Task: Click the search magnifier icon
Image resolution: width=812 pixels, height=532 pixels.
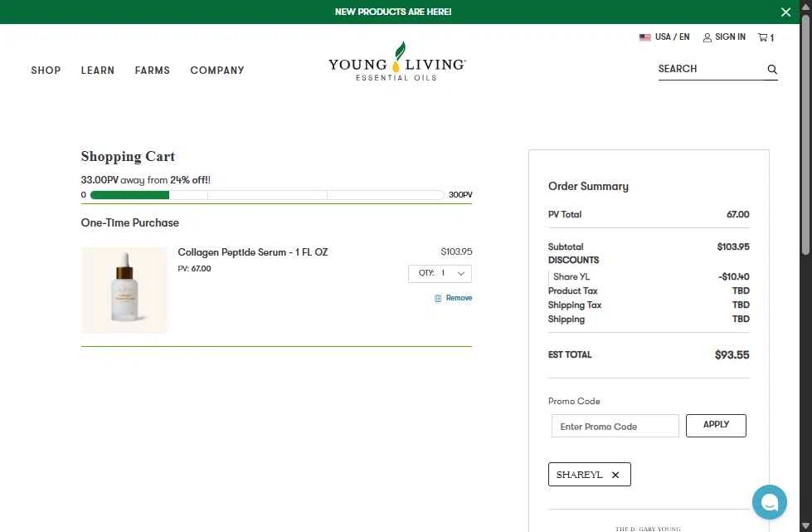Action: point(771,69)
